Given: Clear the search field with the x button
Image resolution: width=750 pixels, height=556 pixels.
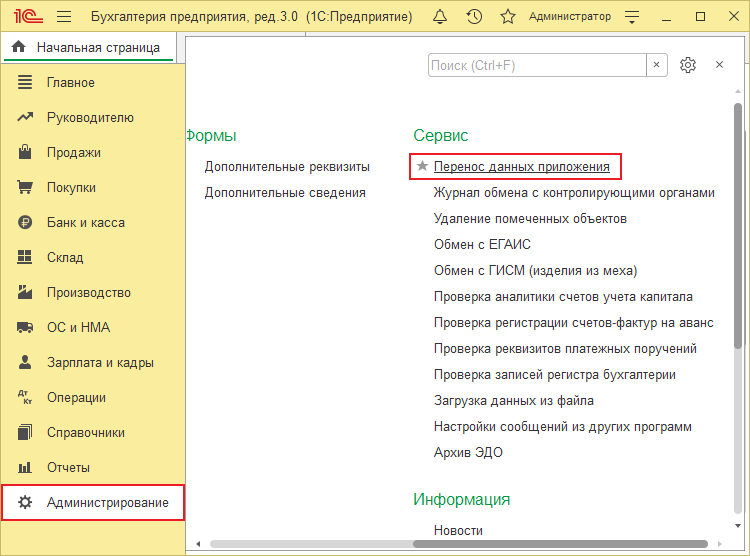Looking at the screenshot, I should (657, 65).
